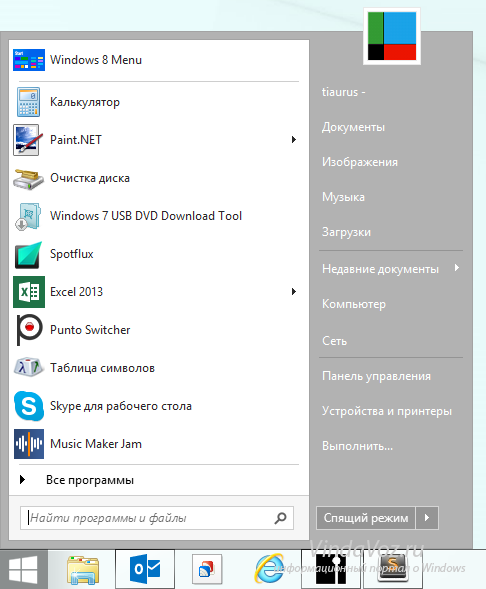Open Устройства и принтеры

point(387,411)
